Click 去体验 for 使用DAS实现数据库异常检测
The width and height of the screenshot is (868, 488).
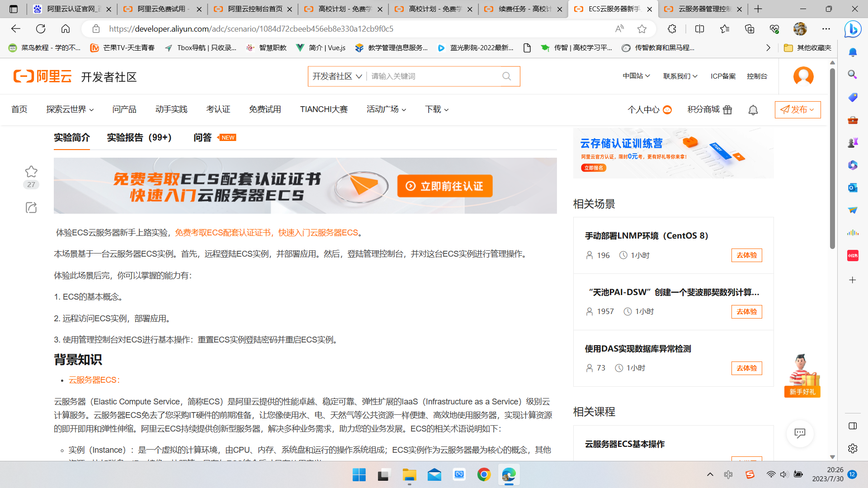[746, 368]
